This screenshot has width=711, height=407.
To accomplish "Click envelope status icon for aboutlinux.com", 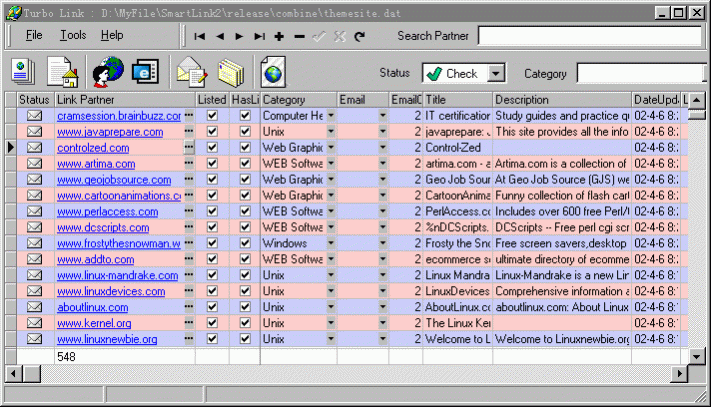I will [34, 307].
